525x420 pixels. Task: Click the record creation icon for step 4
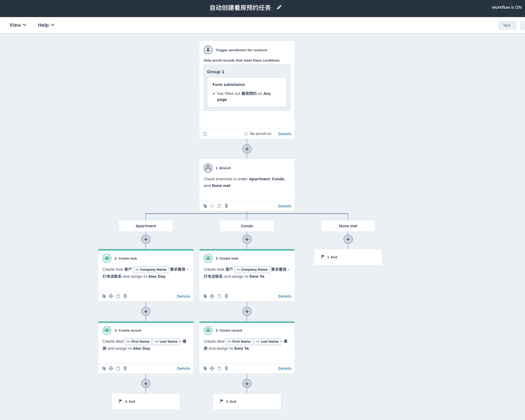click(x=107, y=330)
